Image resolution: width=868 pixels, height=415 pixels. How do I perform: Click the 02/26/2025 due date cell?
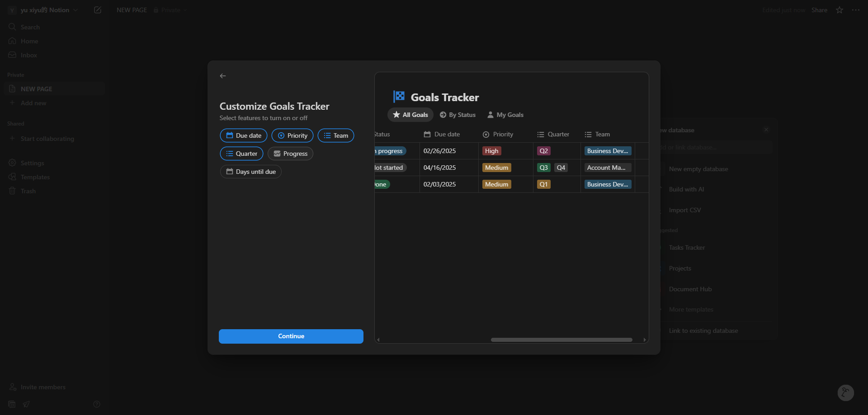coord(449,151)
